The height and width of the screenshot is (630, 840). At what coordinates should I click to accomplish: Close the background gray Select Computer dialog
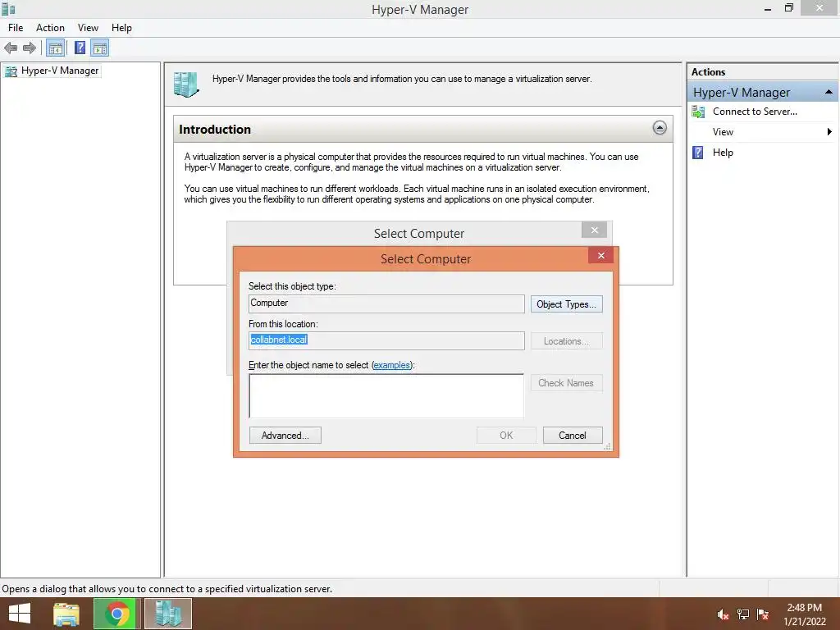[594, 231]
